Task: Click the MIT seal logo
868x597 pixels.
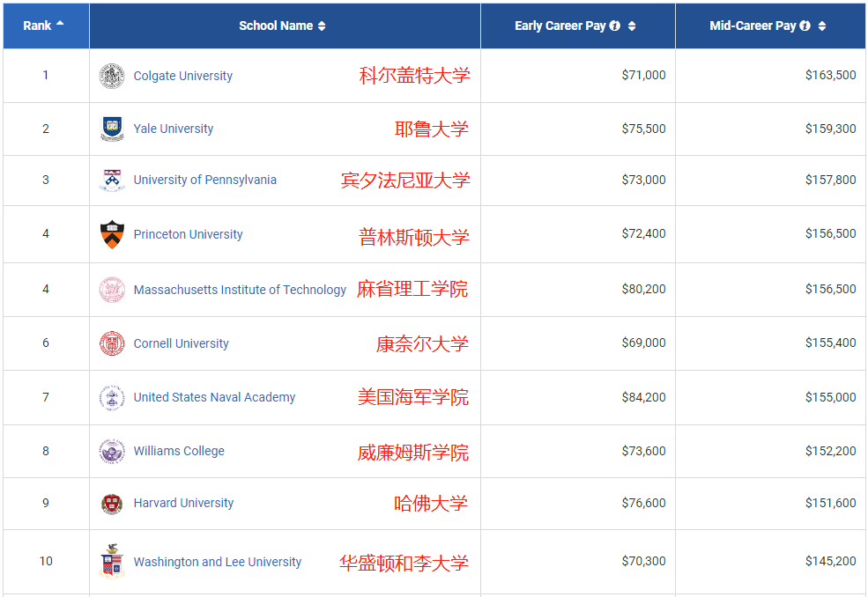Action: 112,290
